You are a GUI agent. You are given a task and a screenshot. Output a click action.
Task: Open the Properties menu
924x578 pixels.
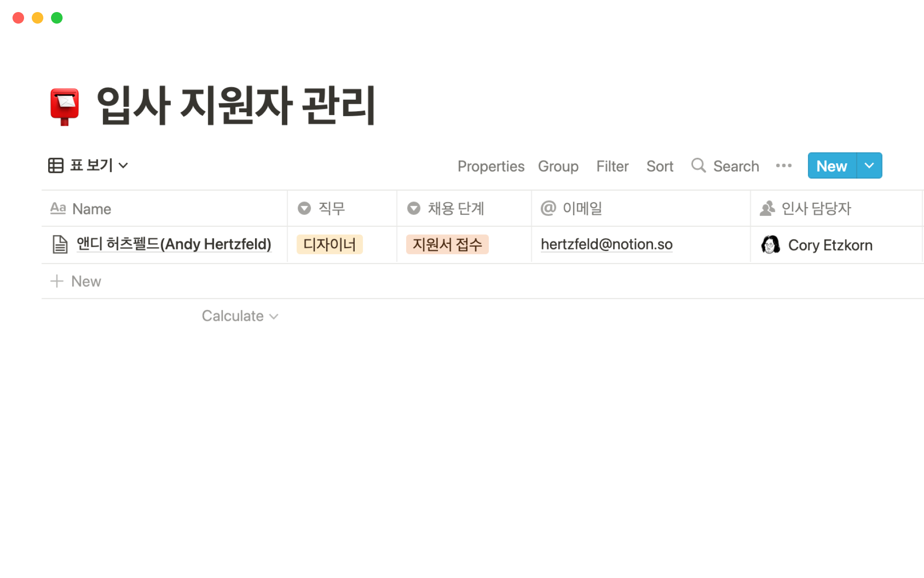490,166
